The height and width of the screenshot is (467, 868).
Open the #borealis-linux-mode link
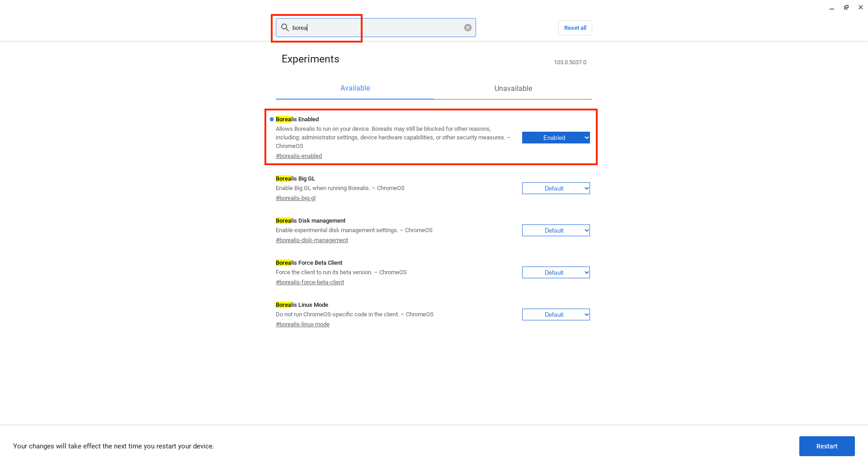point(302,324)
